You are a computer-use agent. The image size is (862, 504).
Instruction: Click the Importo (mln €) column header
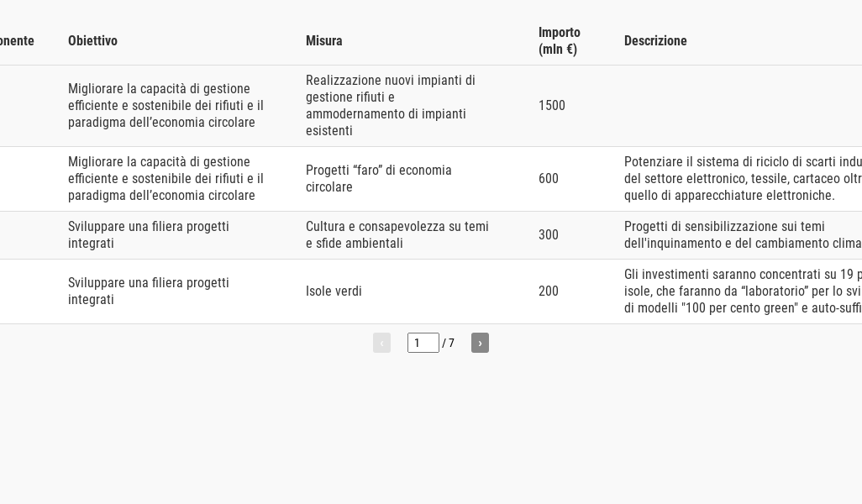tap(560, 41)
